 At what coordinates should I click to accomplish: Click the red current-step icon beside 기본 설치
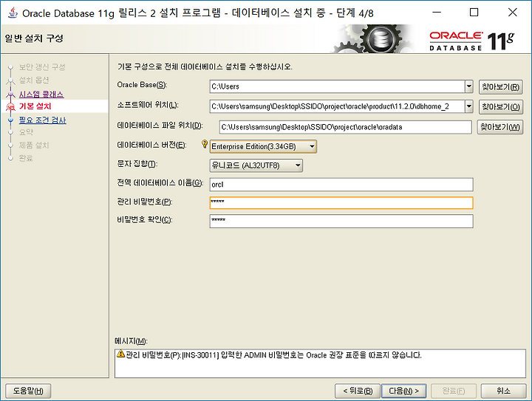click(x=10, y=107)
